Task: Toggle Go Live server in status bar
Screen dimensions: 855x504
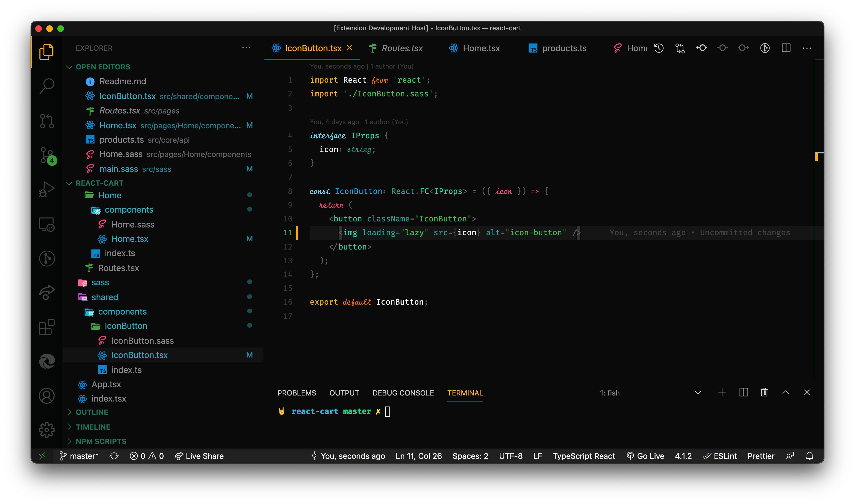Action: 645,456
